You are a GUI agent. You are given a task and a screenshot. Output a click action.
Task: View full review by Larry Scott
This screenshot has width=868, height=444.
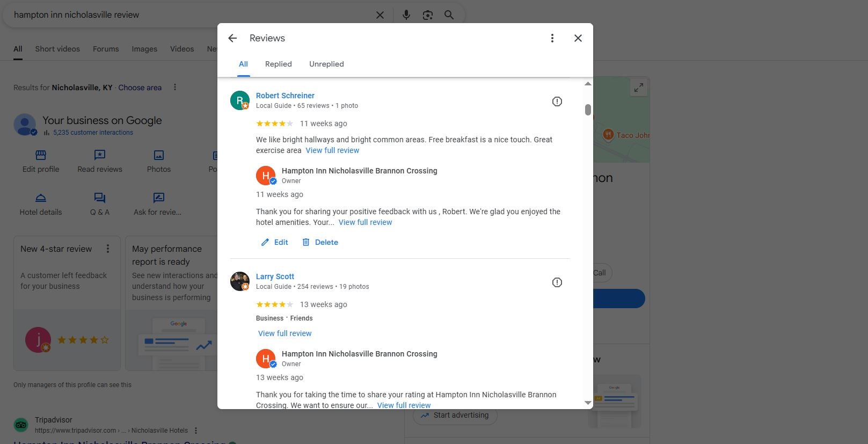[x=285, y=333]
